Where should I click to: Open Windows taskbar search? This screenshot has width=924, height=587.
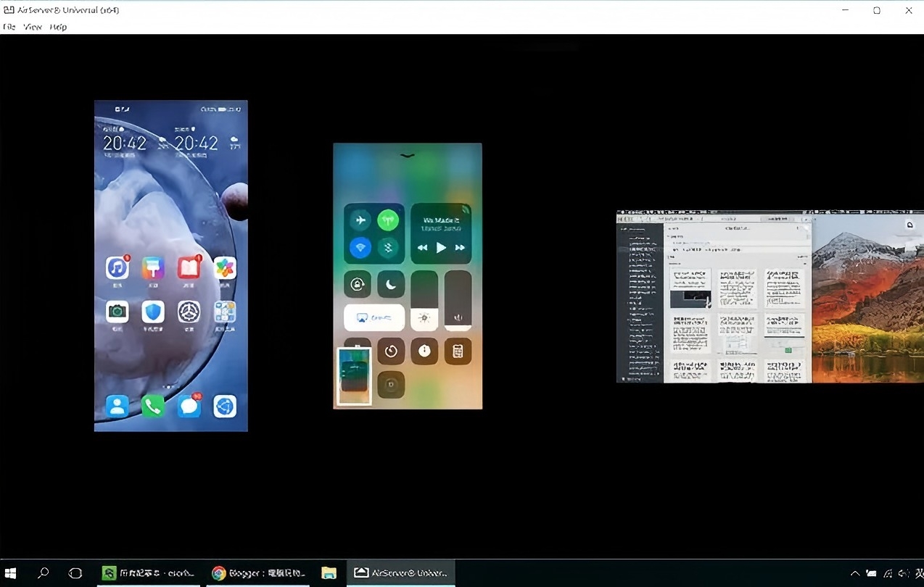pos(43,573)
